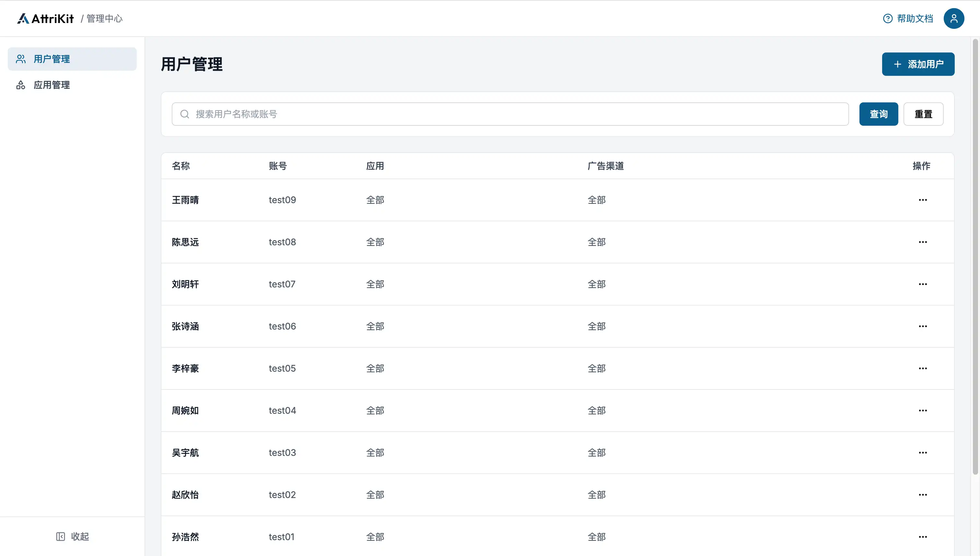This screenshot has height=556, width=980.
Task: Click plus icon on 添加用户 button
Action: [897, 64]
